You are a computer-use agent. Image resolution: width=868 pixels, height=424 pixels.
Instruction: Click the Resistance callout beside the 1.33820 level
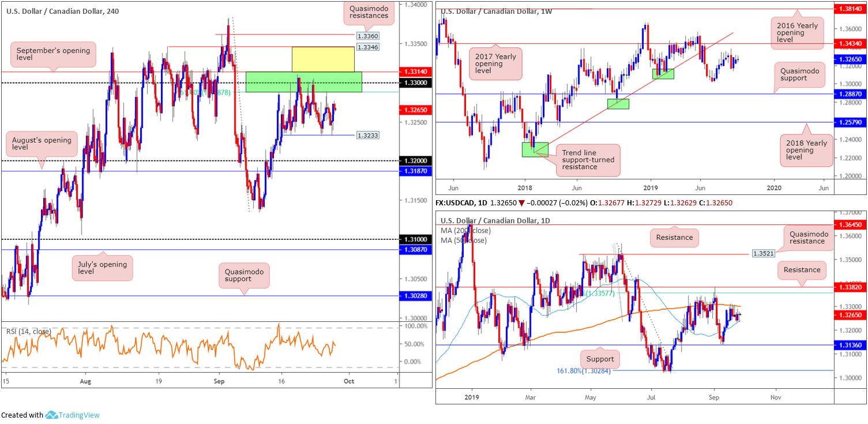pos(802,269)
